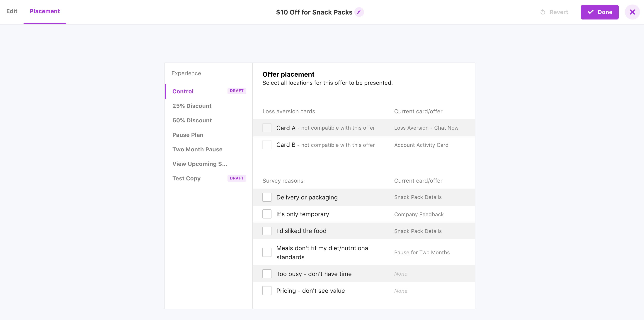Select the View Upcoming S... experience
Image resolution: width=644 pixels, height=320 pixels.
tap(199, 164)
